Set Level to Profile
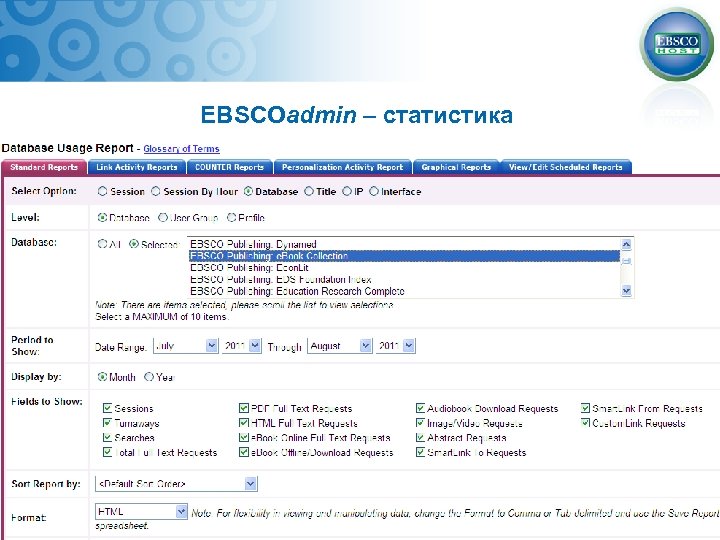The width and height of the screenshot is (720, 540). 231,218
